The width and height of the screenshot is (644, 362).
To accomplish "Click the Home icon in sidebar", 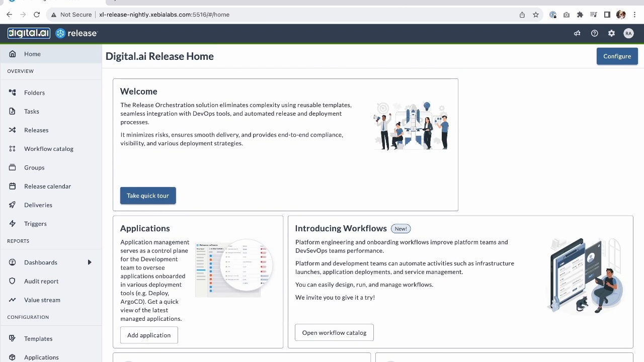I will (13, 54).
